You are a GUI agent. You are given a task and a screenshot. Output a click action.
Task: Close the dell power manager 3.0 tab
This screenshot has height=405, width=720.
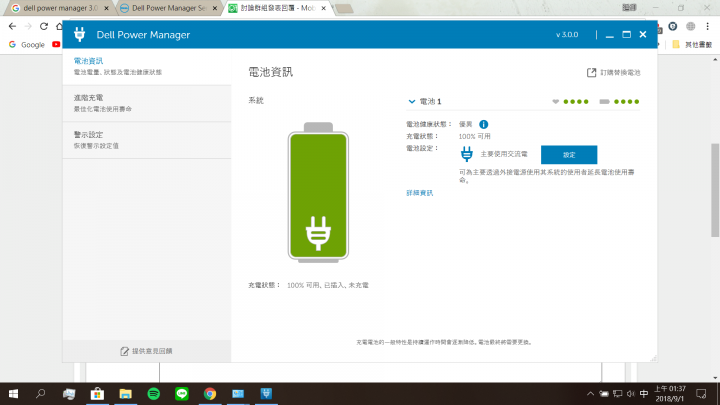(x=107, y=8)
